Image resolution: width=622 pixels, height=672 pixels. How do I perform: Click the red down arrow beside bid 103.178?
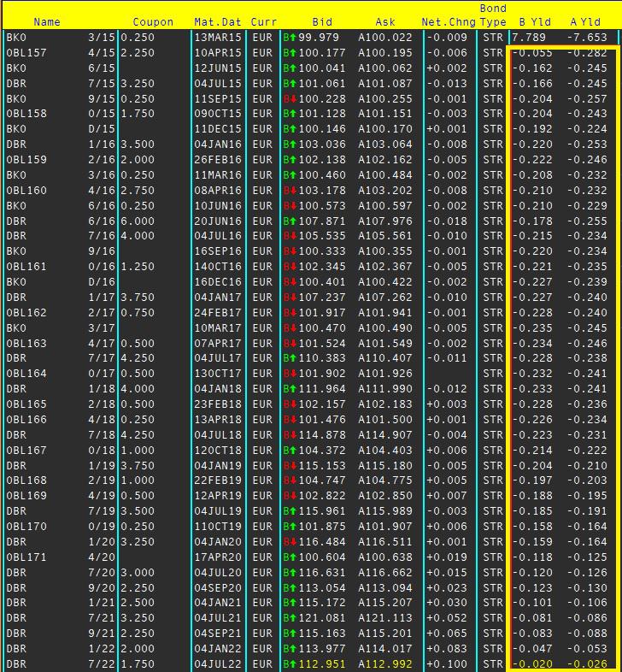(293, 191)
